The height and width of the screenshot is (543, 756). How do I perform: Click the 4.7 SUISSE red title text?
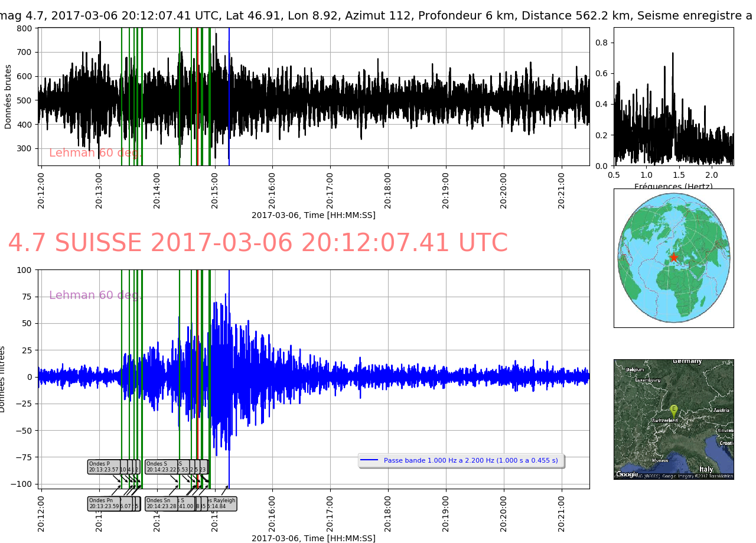258,243
